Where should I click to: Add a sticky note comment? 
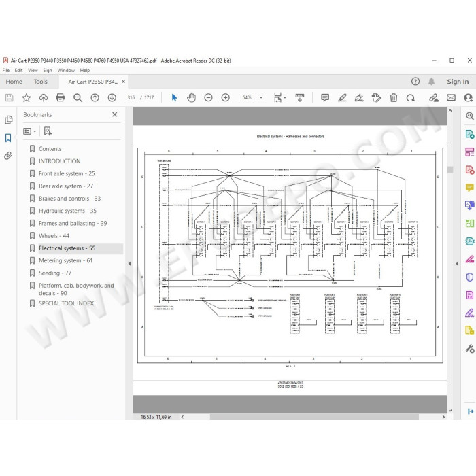tap(325, 97)
